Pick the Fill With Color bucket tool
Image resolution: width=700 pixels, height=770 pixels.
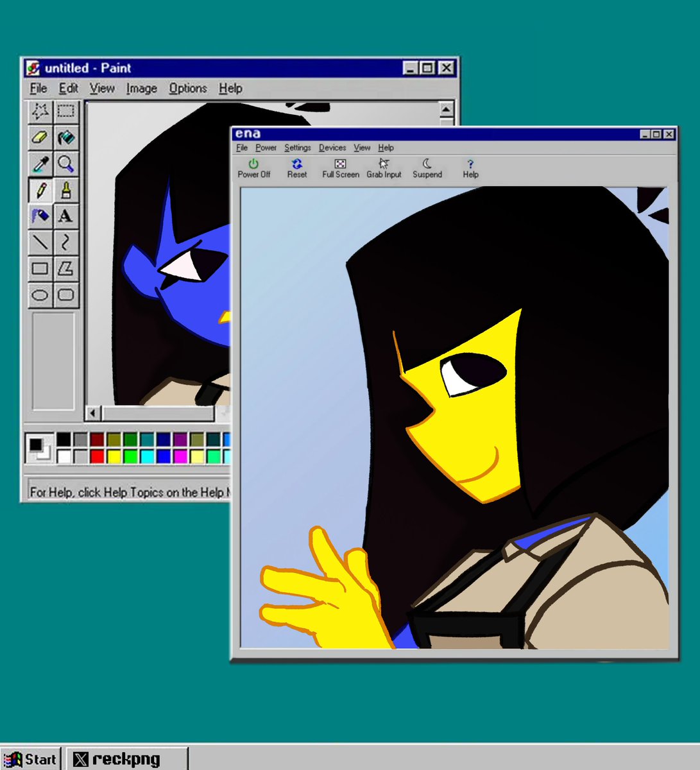pos(65,137)
